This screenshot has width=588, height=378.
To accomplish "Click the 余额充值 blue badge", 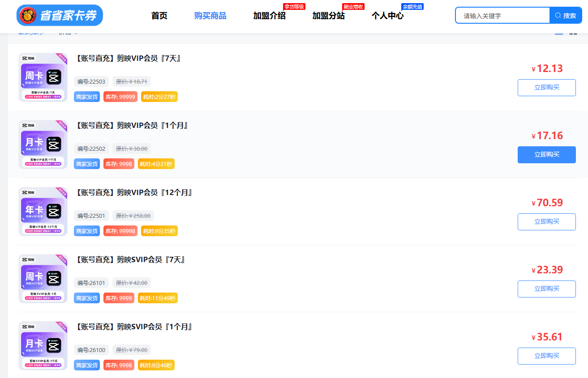I will click(x=412, y=7).
